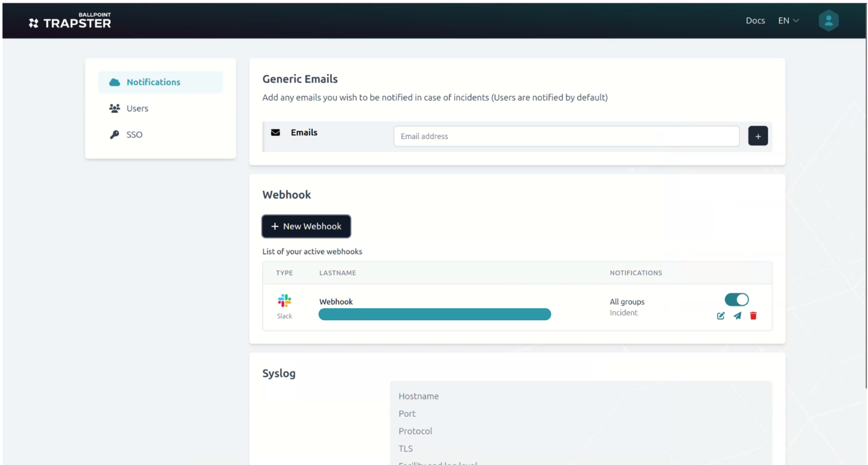Send a test webhook via the paper plane icon
This screenshot has width=868, height=465.
[x=737, y=316]
